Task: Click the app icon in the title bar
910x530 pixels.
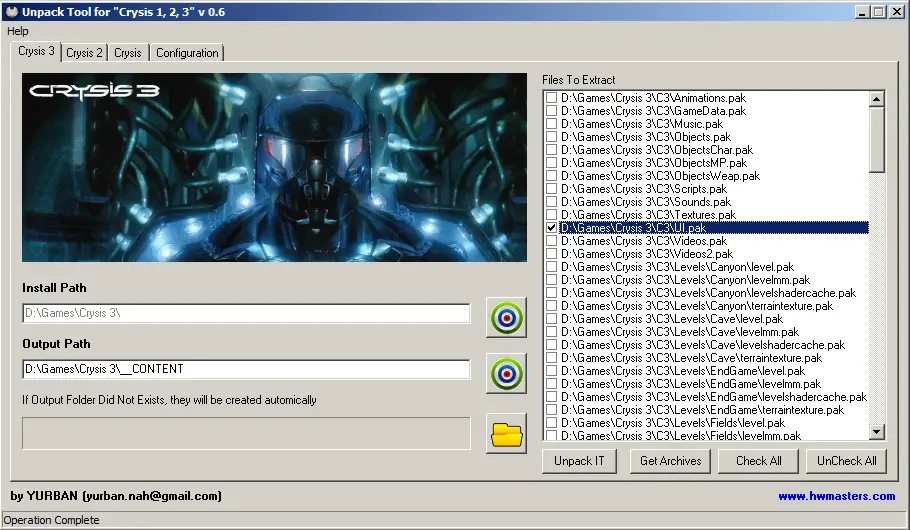Action: coord(12,12)
